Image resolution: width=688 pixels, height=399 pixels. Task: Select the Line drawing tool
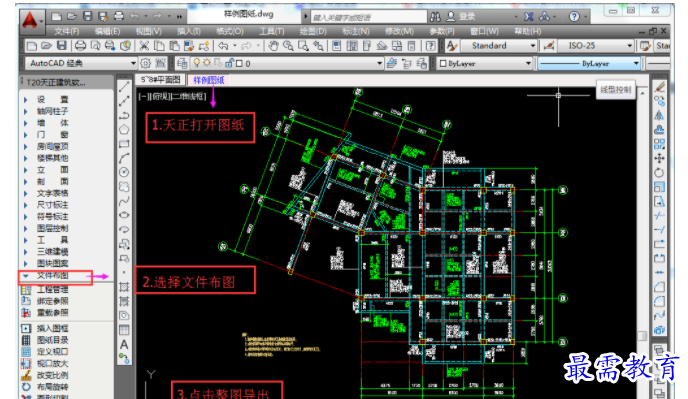[x=124, y=86]
